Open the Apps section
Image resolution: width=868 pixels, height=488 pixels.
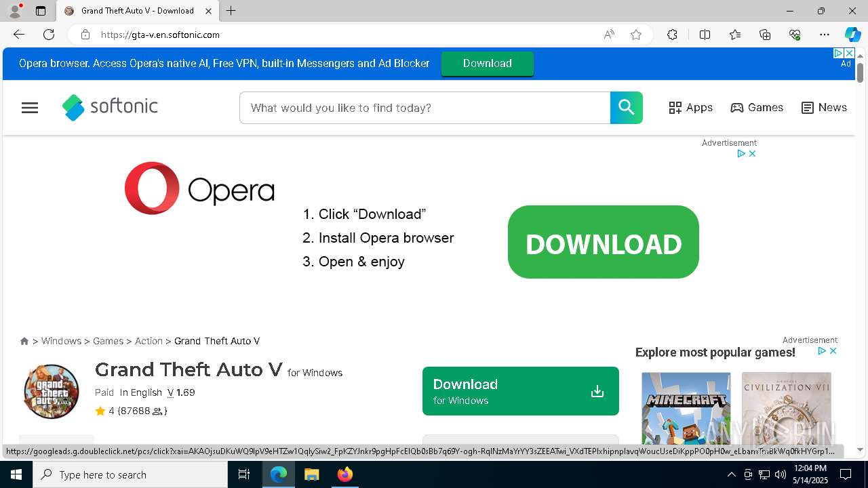pos(690,108)
